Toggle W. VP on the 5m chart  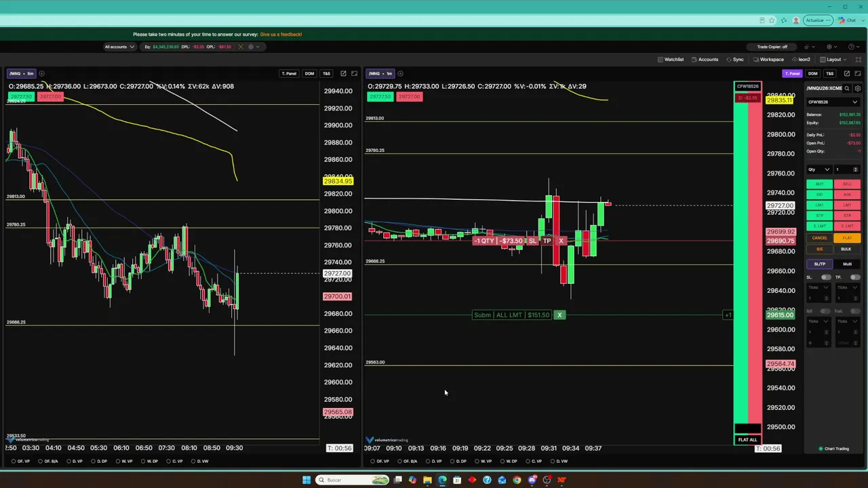125,462
